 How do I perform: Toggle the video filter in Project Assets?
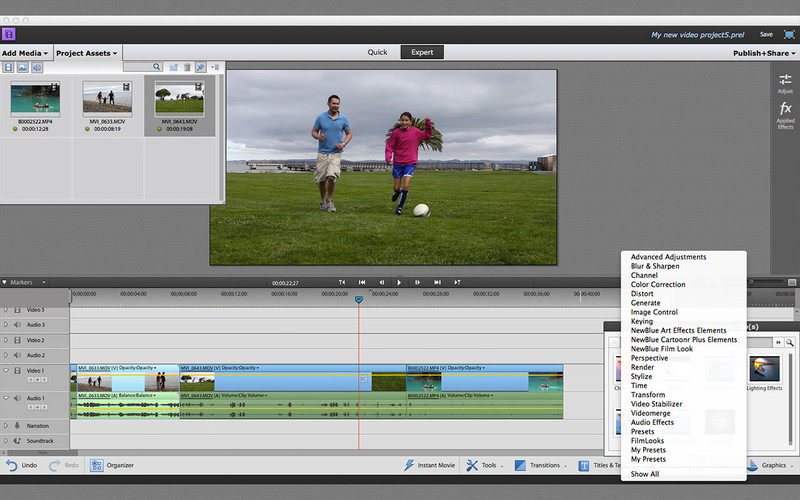tap(9, 68)
